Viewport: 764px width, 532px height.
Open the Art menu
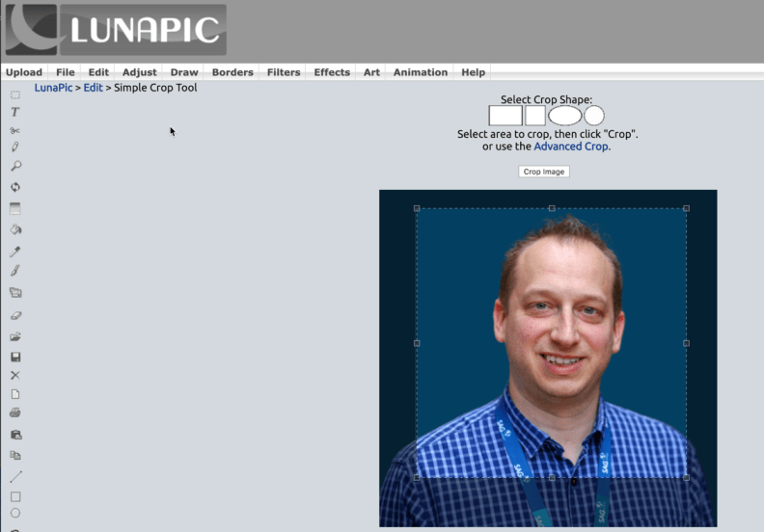pos(371,72)
